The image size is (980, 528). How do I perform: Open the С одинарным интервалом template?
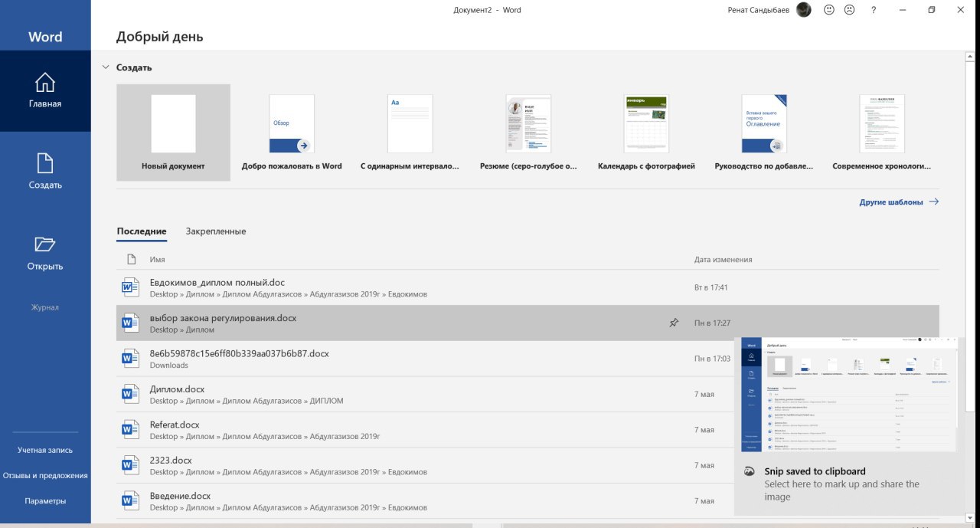point(410,132)
